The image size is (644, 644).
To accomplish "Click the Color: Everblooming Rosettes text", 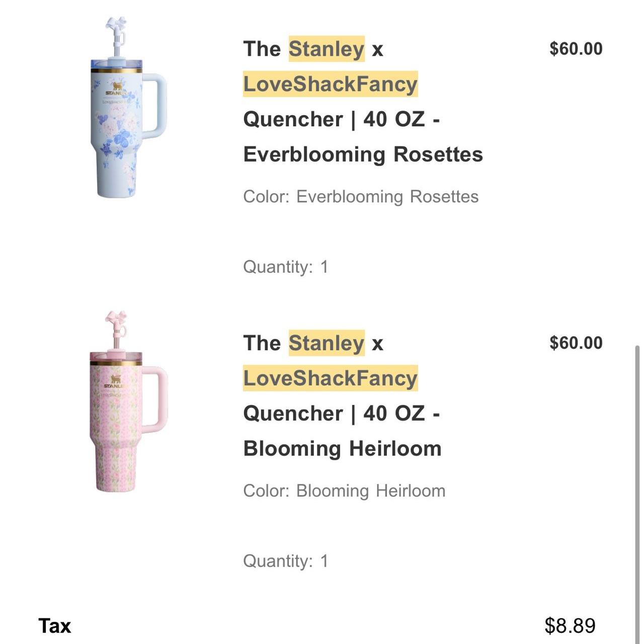I will (x=361, y=197).
